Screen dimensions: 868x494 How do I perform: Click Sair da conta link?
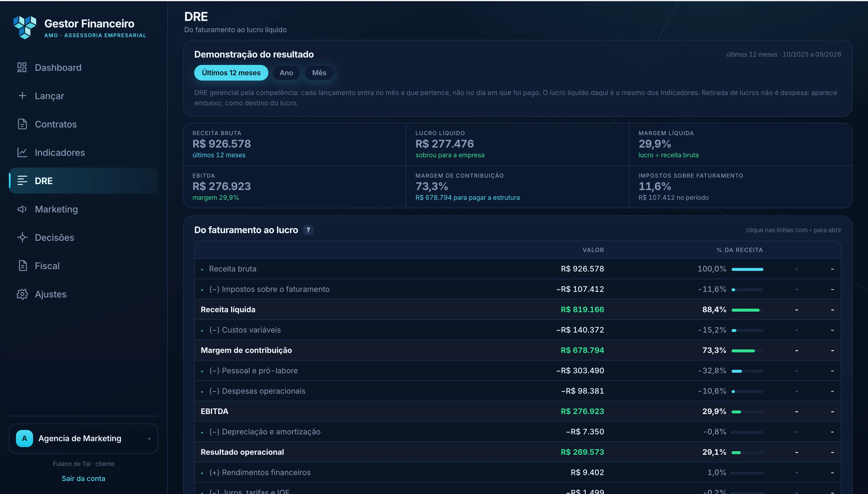click(84, 478)
